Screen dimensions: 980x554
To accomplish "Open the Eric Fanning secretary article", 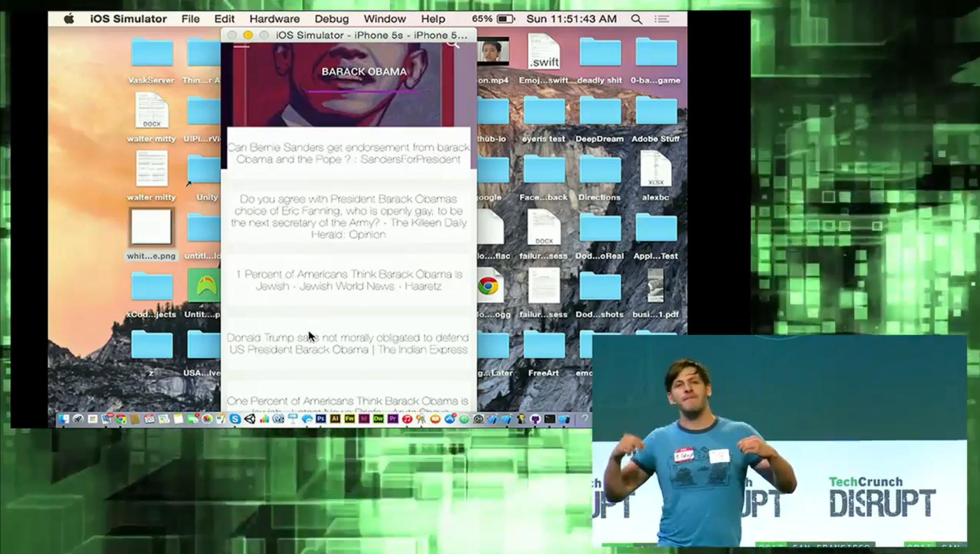I will pyautogui.click(x=348, y=216).
